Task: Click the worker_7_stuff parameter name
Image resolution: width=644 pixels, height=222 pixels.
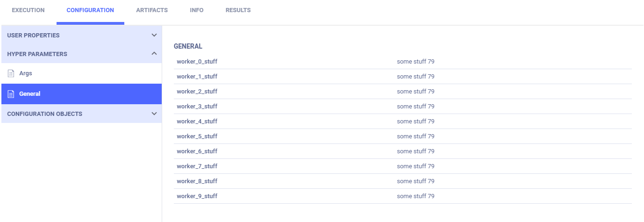Action: pyautogui.click(x=197, y=166)
